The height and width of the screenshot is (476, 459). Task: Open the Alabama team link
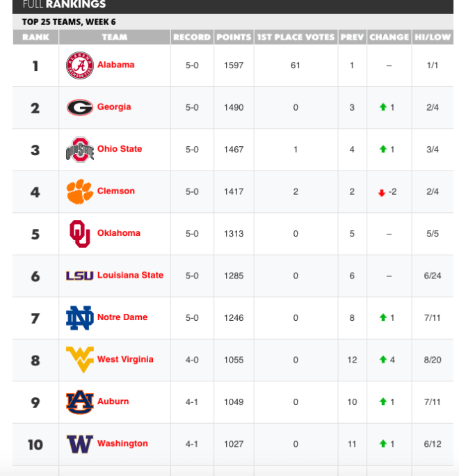pyautogui.click(x=115, y=65)
